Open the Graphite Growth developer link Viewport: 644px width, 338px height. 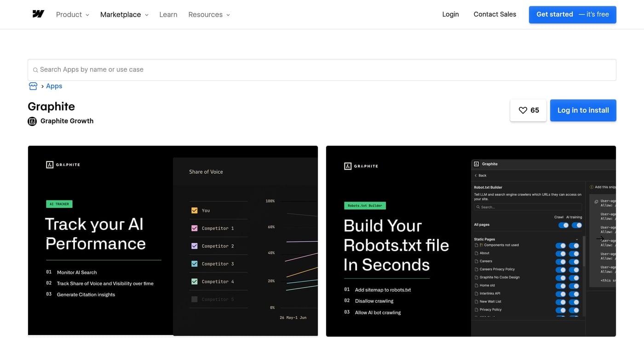(x=67, y=121)
